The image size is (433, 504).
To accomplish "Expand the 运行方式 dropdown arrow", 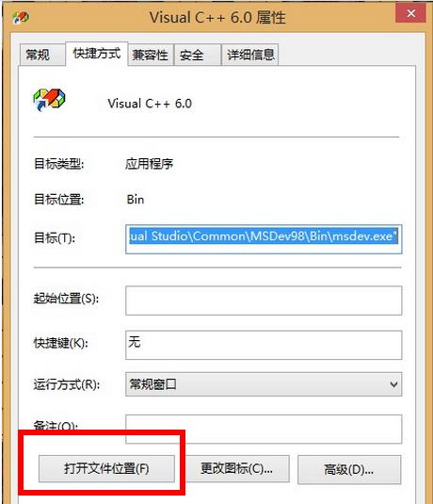I will click(393, 384).
